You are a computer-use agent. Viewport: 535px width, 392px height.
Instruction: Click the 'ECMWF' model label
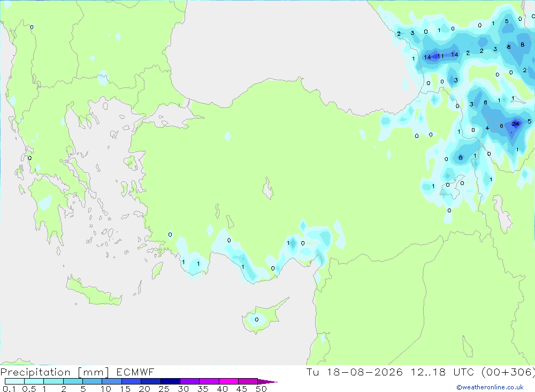coord(135,372)
